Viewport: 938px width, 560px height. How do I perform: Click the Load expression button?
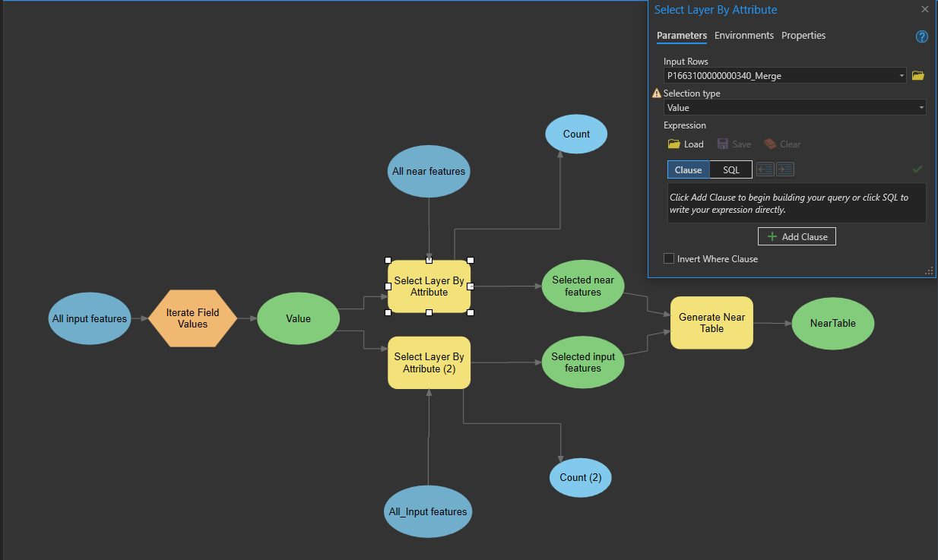click(x=686, y=144)
